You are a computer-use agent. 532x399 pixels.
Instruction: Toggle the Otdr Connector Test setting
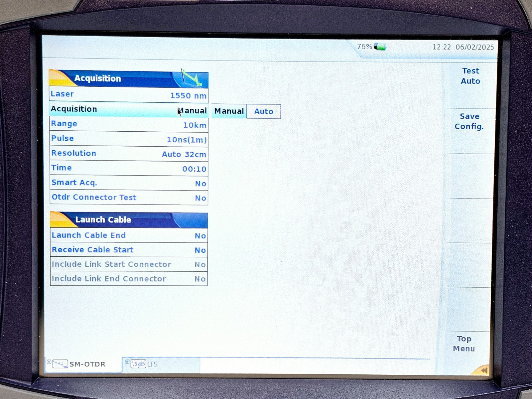tap(129, 198)
